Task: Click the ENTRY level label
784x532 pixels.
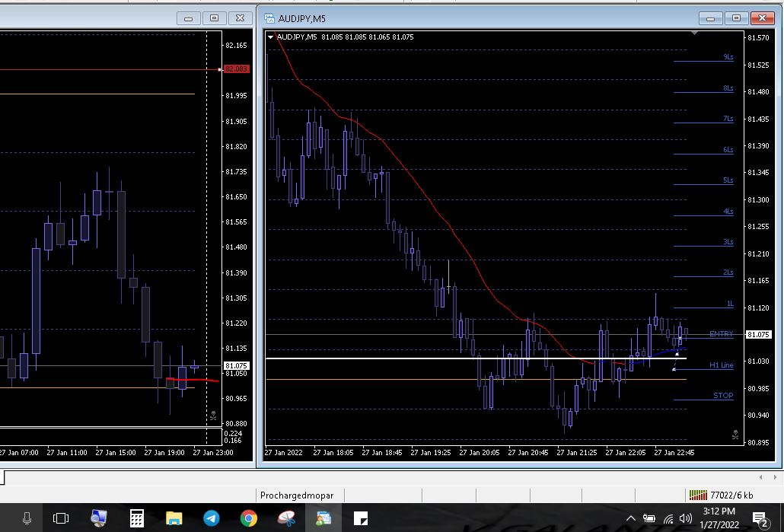Action: click(x=721, y=334)
